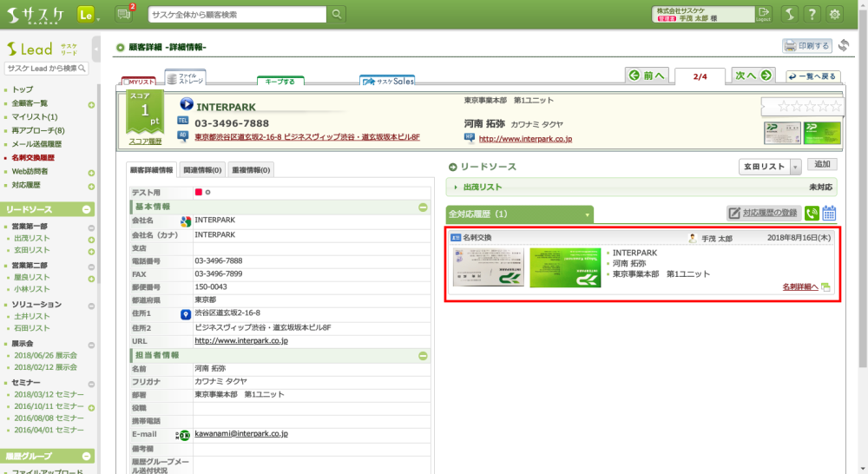This screenshot has height=474, width=868.
Task: Select 名刺交換履歴 in the sidebar
Action: (x=33, y=158)
